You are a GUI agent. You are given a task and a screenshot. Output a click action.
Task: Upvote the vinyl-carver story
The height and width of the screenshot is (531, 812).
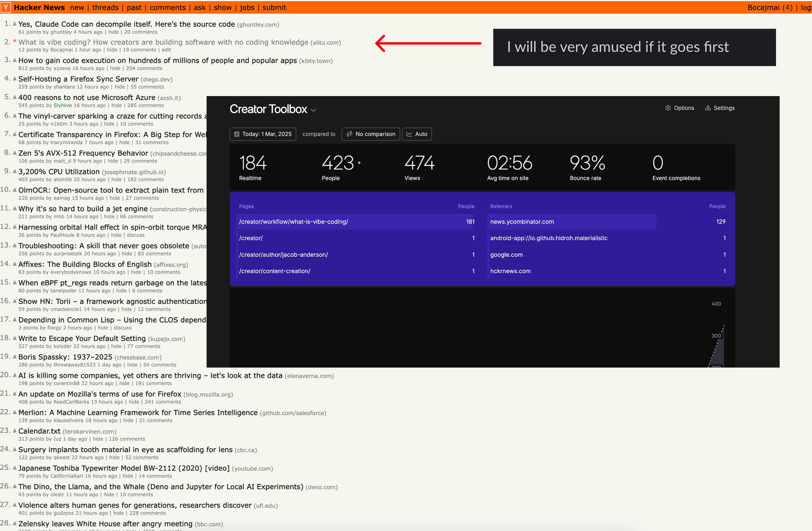pyautogui.click(x=15, y=116)
